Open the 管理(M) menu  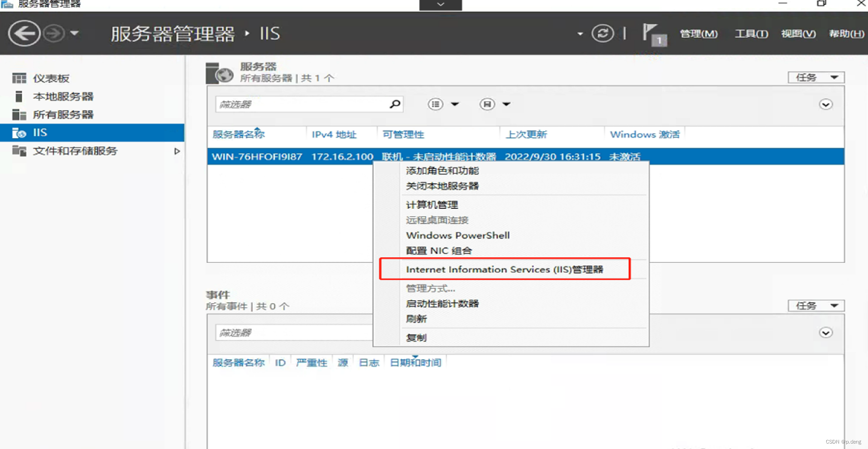tap(699, 34)
